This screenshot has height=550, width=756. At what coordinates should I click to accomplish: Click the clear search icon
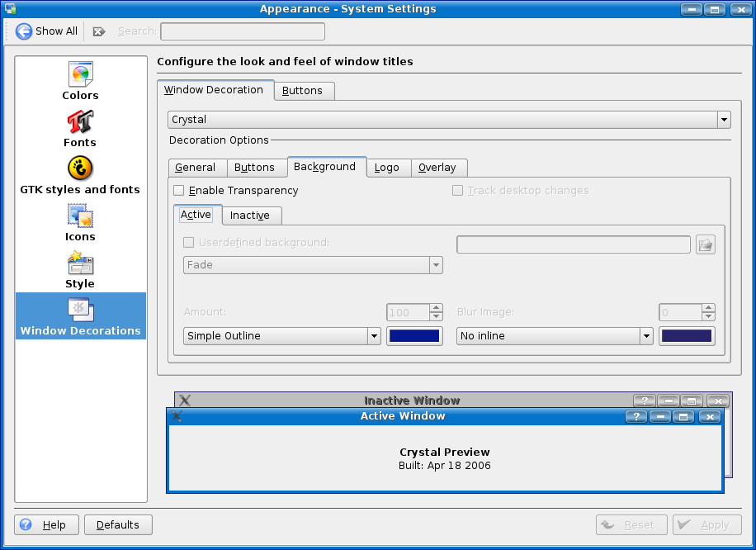[x=99, y=31]
